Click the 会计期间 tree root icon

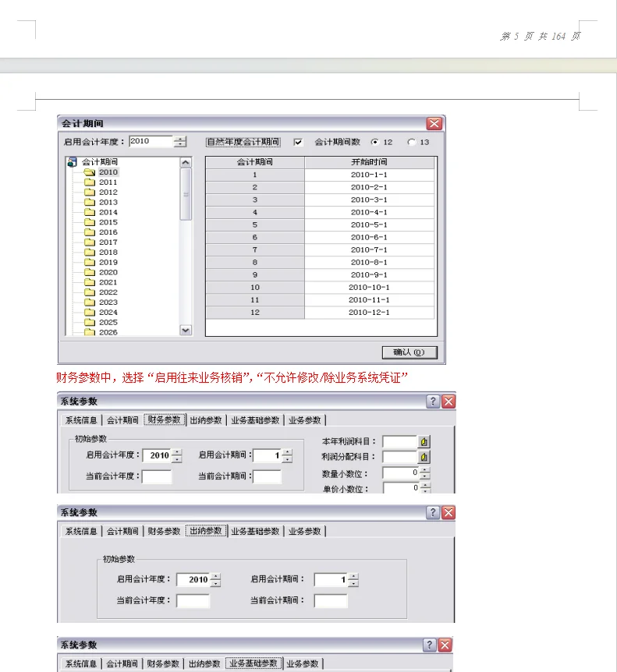[73, 161]
